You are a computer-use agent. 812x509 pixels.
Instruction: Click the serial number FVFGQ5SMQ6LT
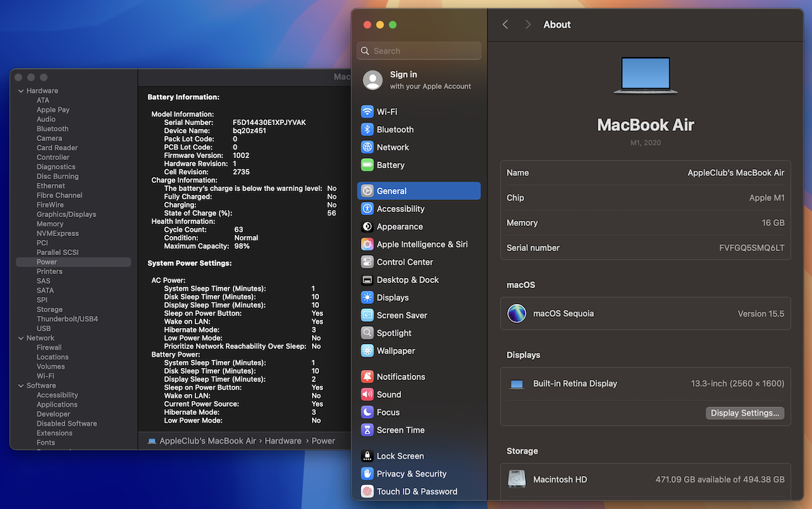[x=752, y=248]
